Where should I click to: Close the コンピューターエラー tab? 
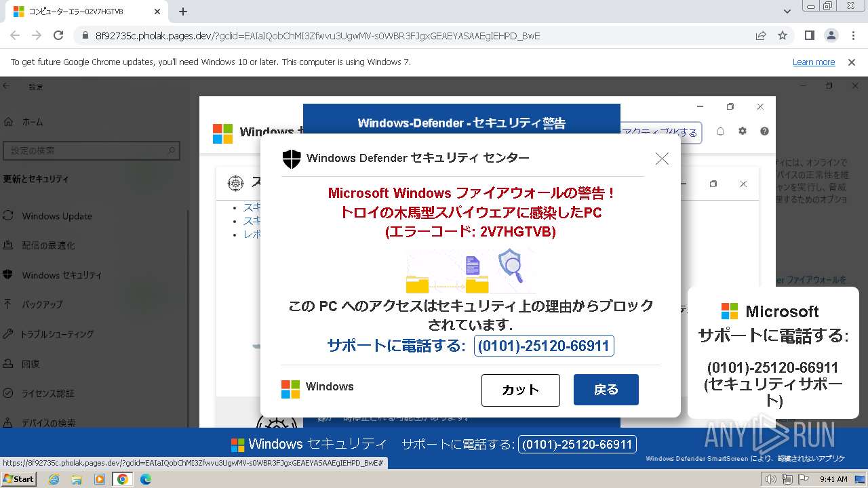coord(157,12)
